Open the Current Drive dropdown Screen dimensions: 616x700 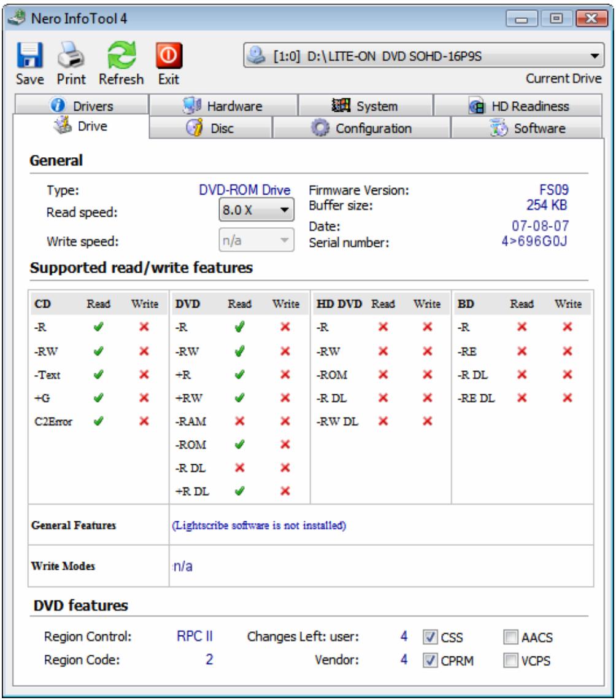click(x=424, y=55)
